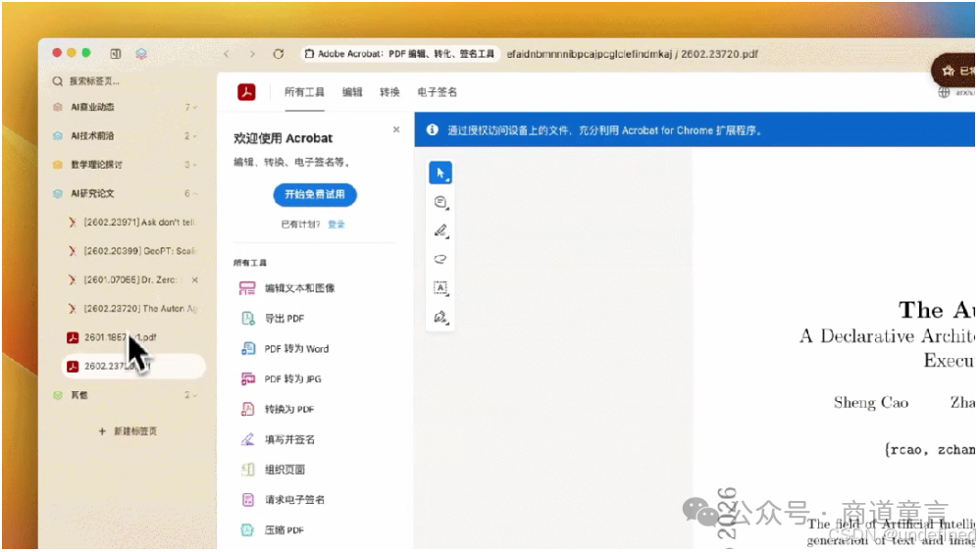Open the 转换 tab

[x=389, y=92]
